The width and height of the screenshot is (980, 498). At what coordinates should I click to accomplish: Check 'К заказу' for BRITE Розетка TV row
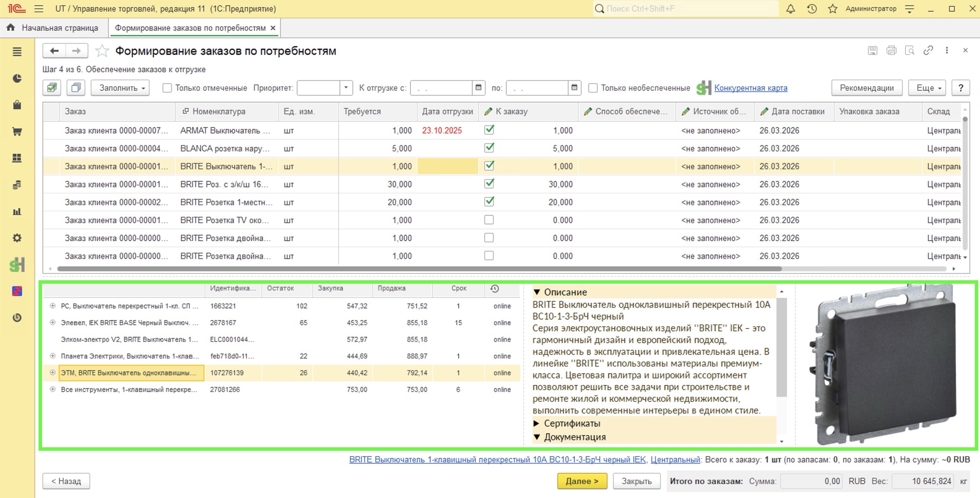489,220
